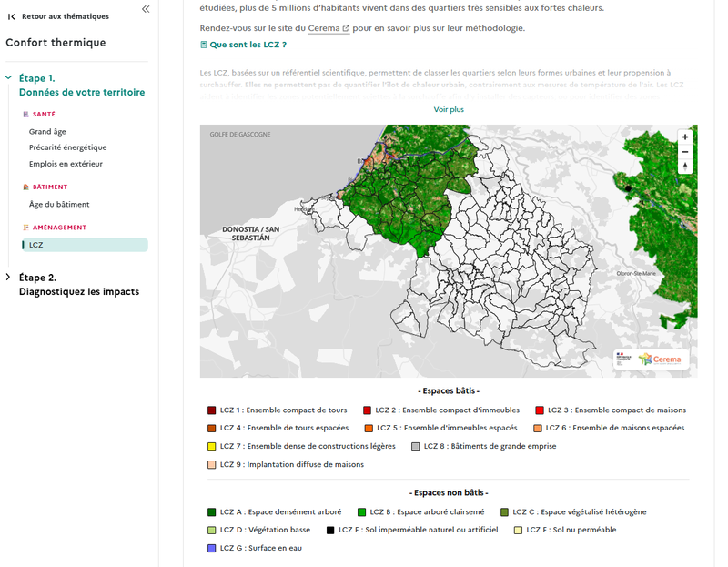
Task: Click the Aménagement category icon
Action: click(26, 228)
